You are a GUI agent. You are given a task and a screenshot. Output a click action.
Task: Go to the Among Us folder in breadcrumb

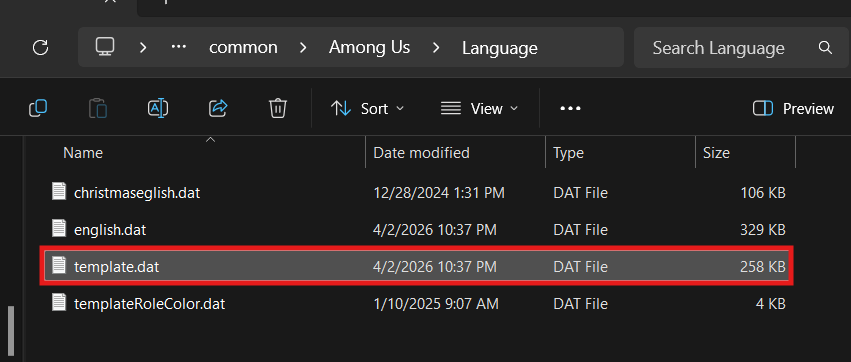tap(369, 48)
